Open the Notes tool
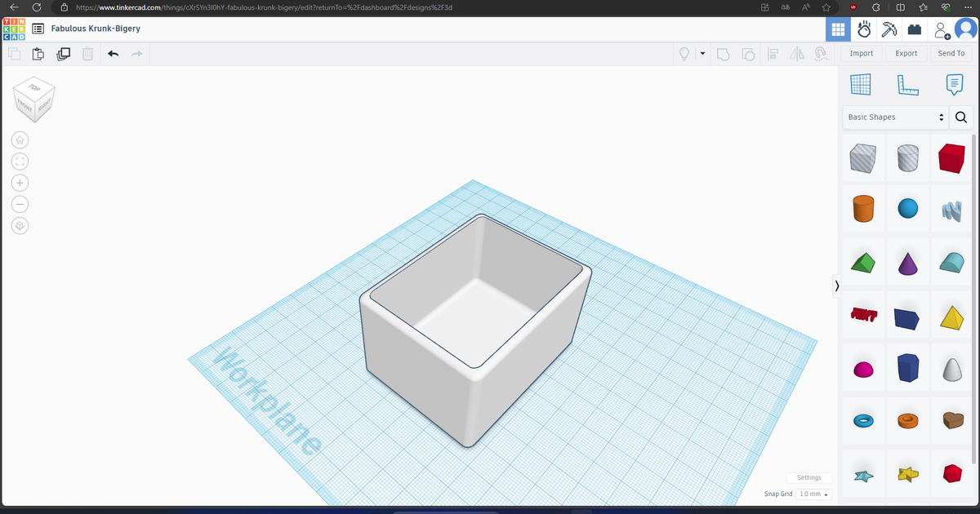 (x=953, y=84)
